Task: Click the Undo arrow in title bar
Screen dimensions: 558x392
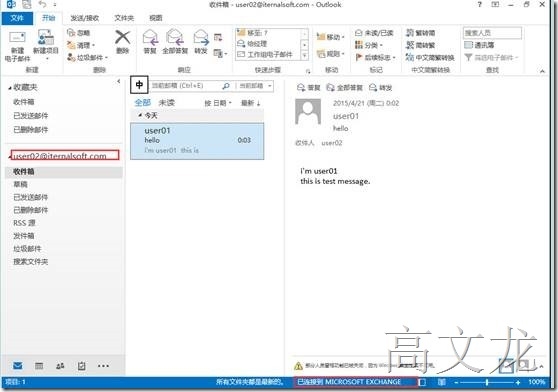Action: pyautogui.click(x=42, y=5)
